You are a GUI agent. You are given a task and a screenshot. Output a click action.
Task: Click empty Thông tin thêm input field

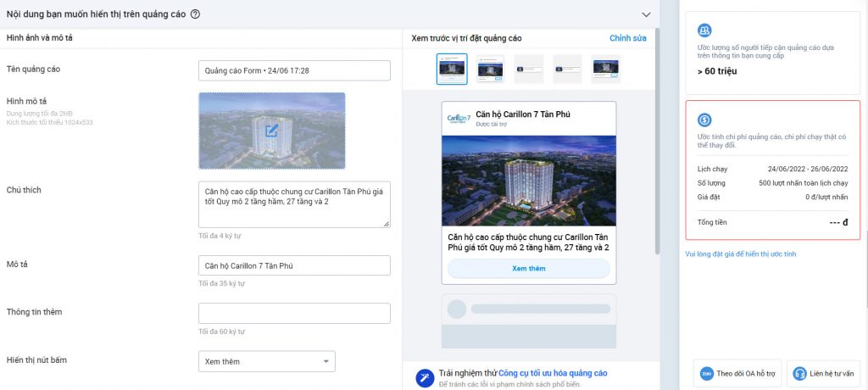pyautogui.click(x=294, y=313)
